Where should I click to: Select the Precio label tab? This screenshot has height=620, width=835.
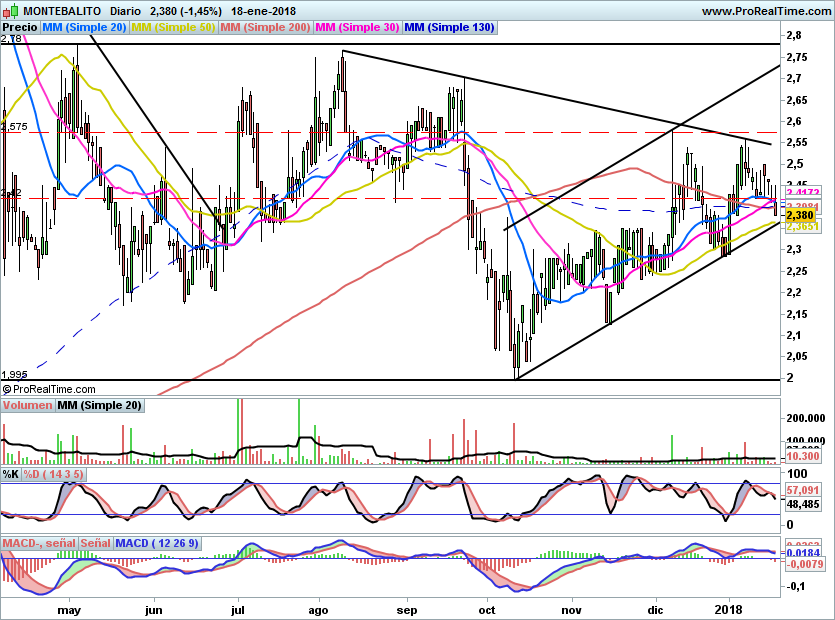point(19,28)
